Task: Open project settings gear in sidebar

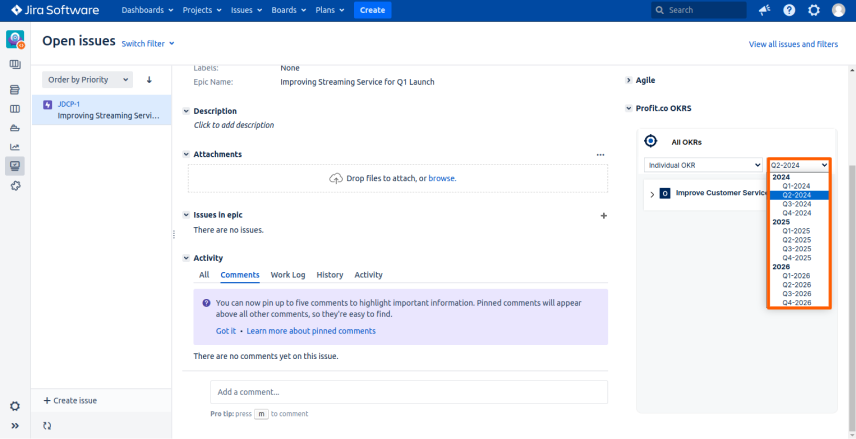Action: click(15, 406)
